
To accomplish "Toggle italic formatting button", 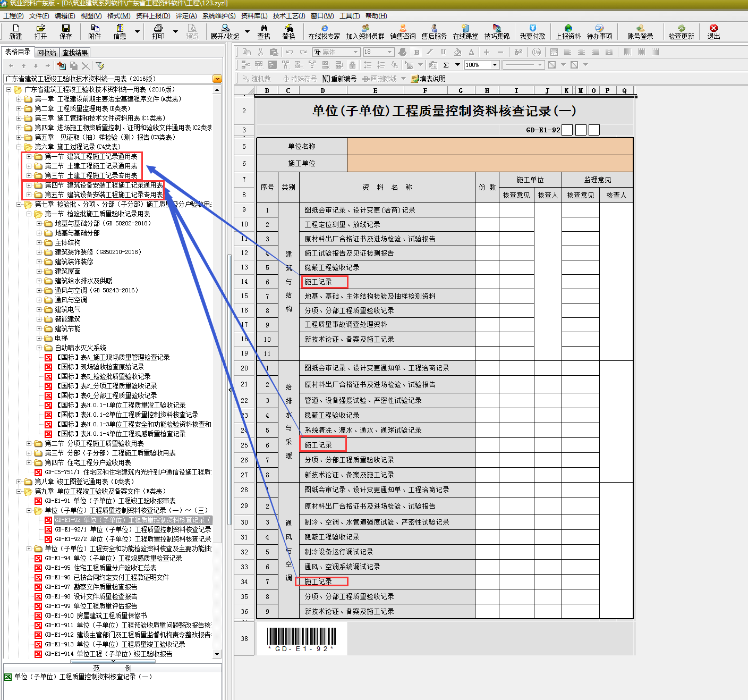I will click(429, 52).
